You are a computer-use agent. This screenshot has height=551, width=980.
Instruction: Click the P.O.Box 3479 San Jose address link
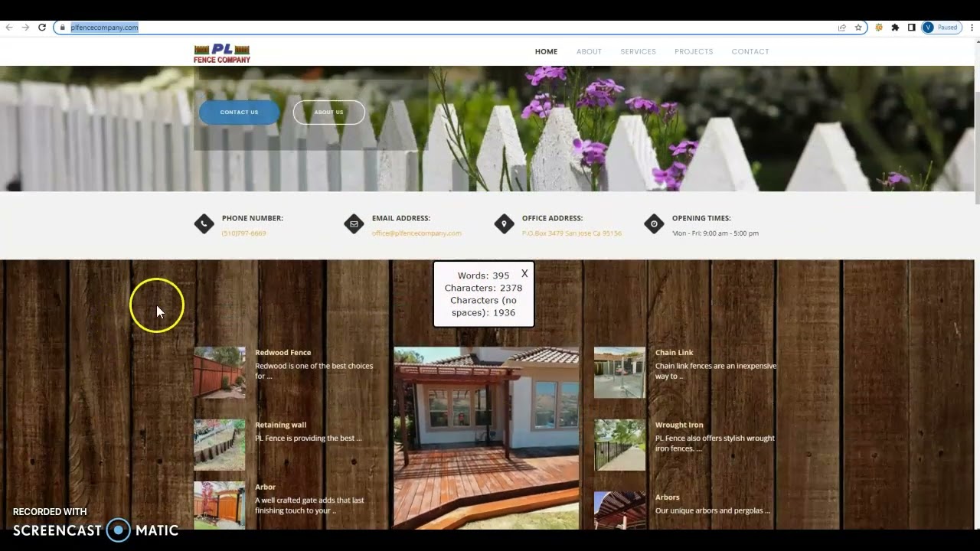tap(572, 233)
